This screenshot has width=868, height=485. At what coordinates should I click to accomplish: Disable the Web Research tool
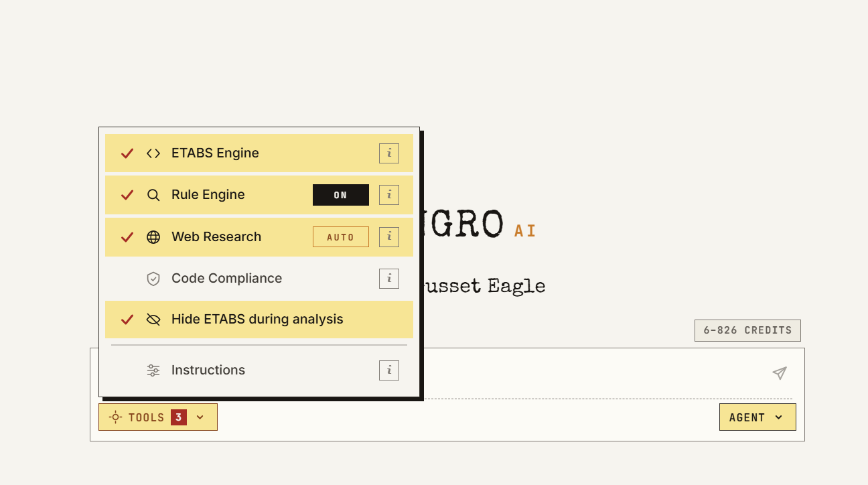(259, 236)
